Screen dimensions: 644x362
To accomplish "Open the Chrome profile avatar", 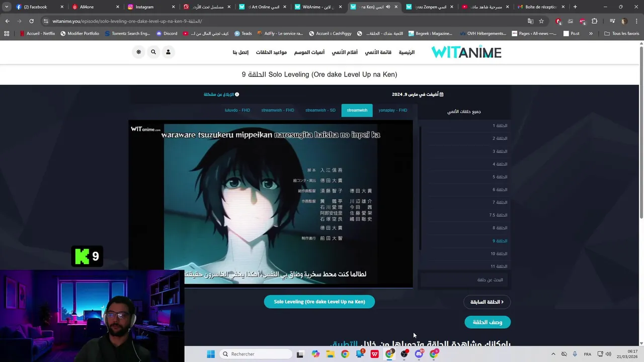I will (624, 21).
